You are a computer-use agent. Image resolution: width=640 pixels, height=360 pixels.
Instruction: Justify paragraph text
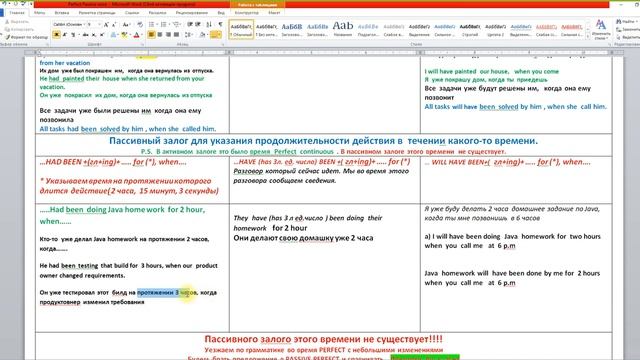coord(176,35)
